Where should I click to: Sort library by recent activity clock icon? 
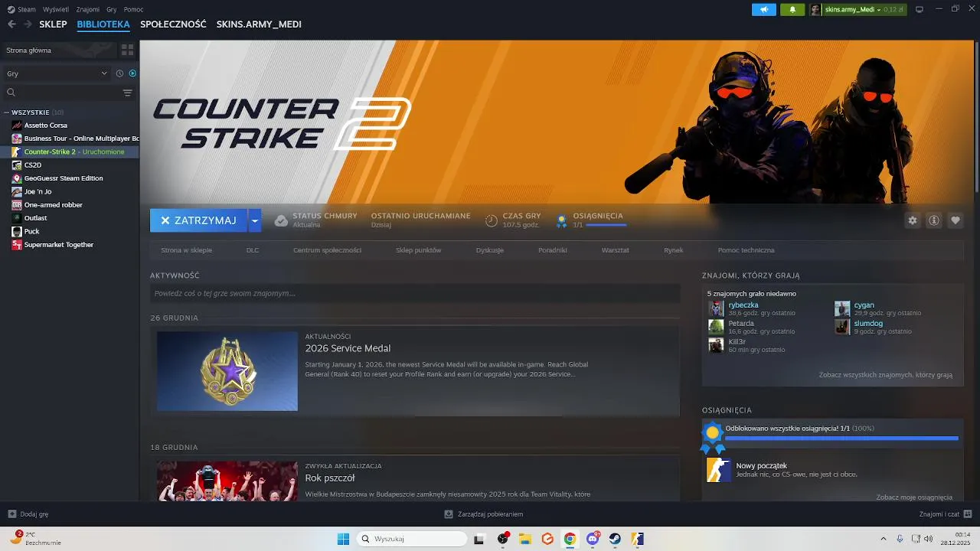[119, 73]
